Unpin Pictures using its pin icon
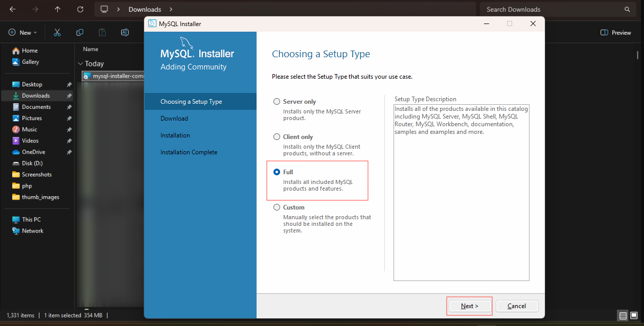The width and height of the screenshot is (644, 326). click(69, 118)
